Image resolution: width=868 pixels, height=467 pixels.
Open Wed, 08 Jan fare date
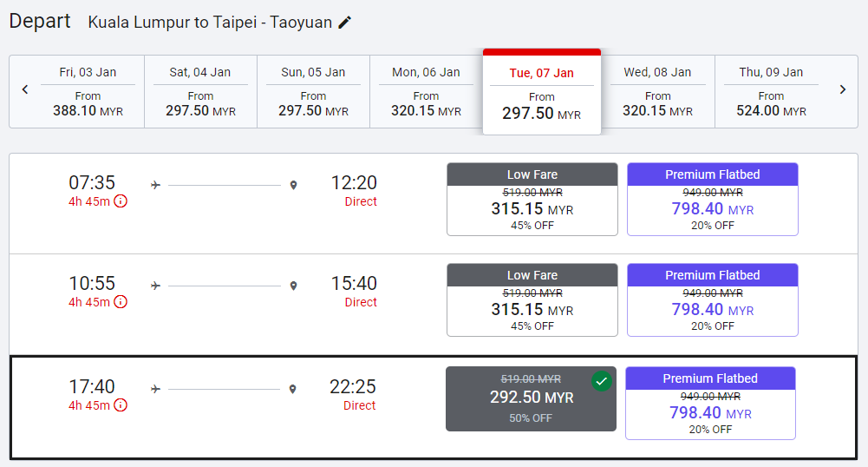(x=657, y=91)
